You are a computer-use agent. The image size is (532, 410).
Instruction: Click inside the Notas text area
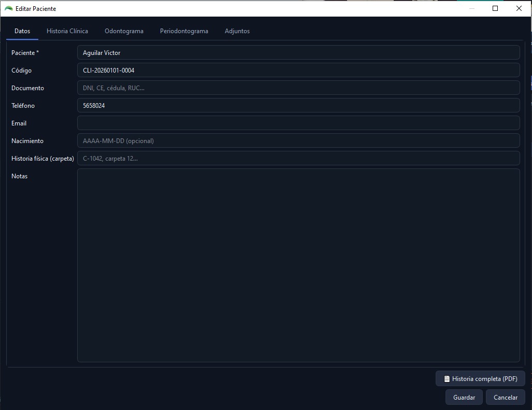[298, 265]
